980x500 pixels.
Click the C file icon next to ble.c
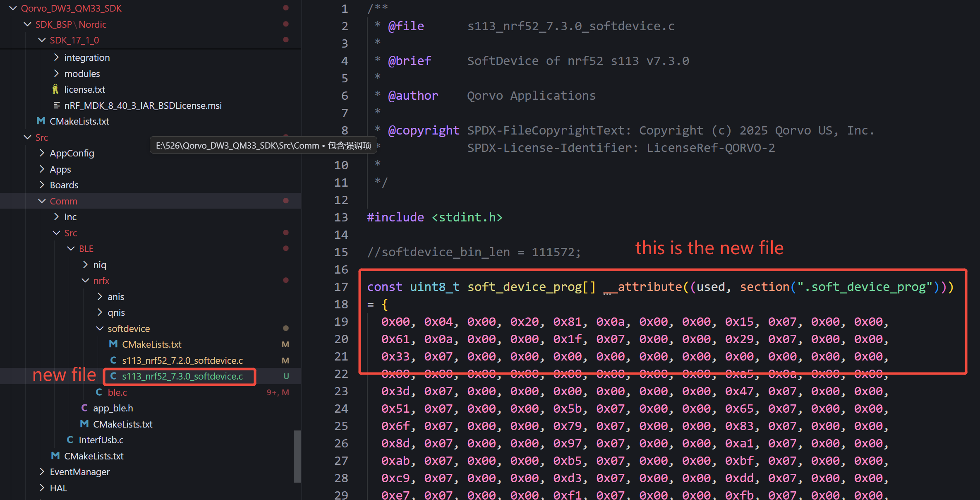click(x=99, y=392)
